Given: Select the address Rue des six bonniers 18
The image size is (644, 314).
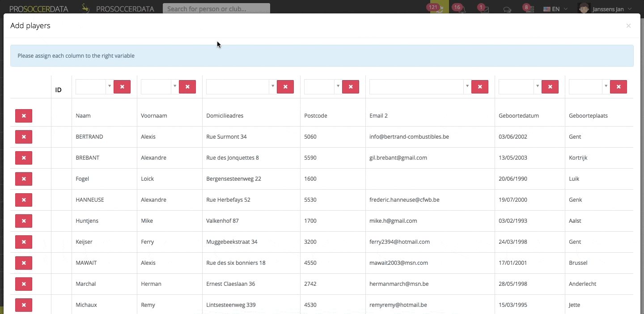Looking at the screenshot, I should click(x=236, y=263).
